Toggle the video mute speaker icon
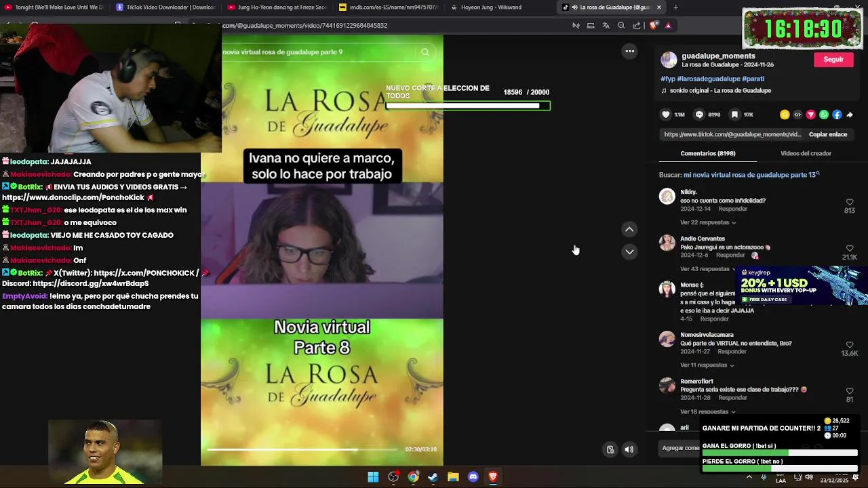868x488 pixels. (629, 449)
